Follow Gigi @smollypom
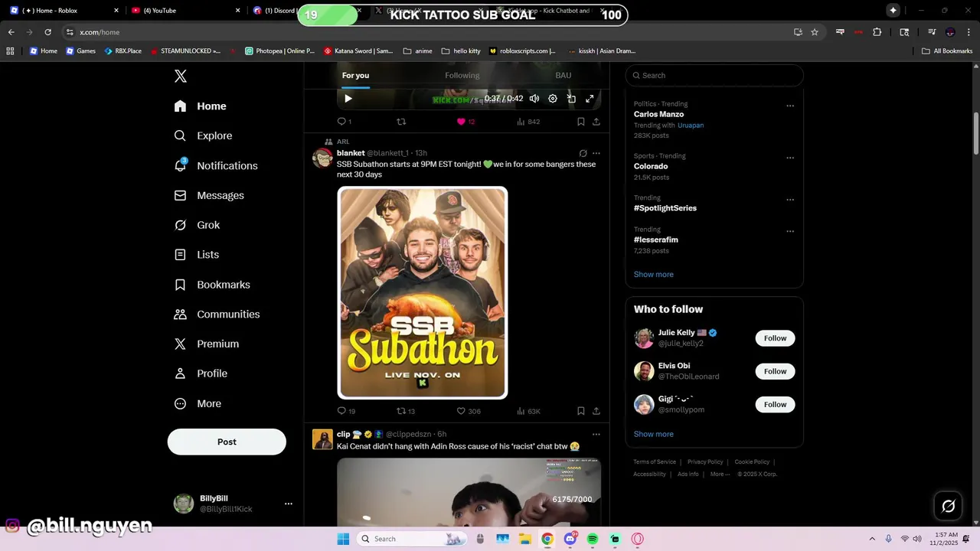This screenshot has width=980, height=551. 775,404
